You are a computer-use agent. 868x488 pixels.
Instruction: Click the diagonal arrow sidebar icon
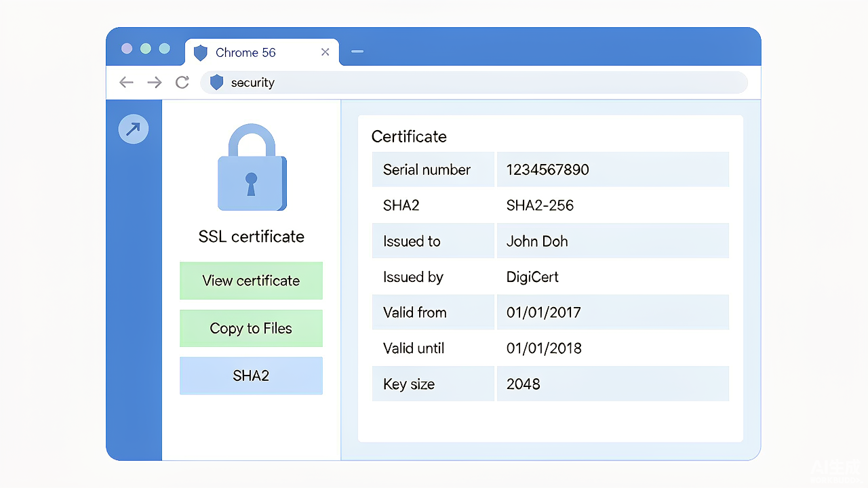[x=134, y=129]
